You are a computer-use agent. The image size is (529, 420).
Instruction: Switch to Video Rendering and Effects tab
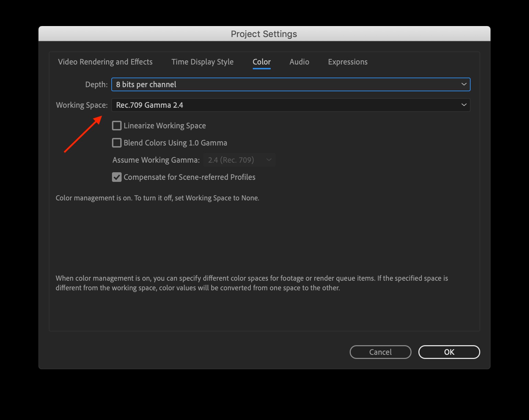105,62
